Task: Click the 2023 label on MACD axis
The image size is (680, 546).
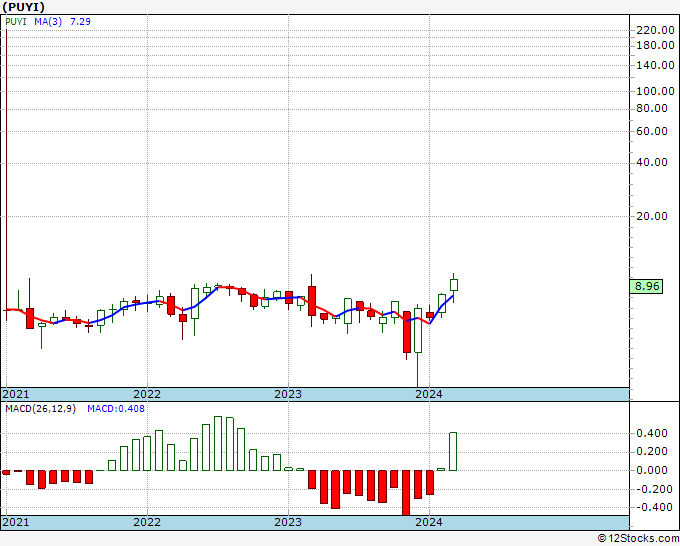Action: click(288, 522)
